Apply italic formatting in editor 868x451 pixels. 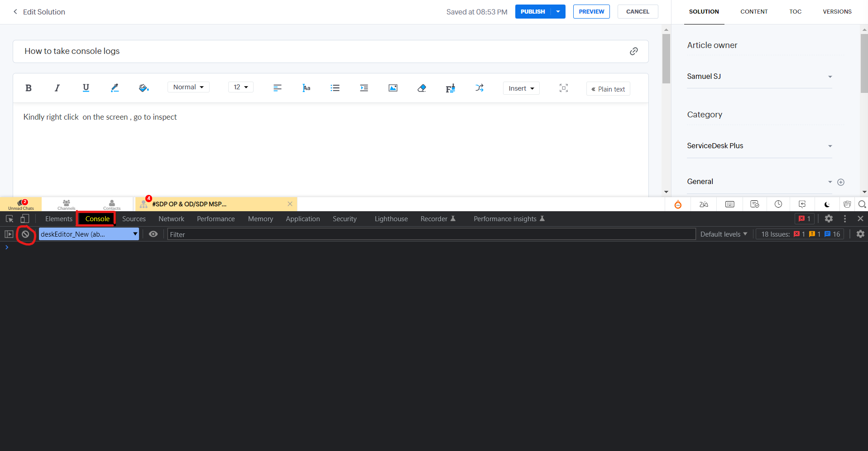point(57,88)
